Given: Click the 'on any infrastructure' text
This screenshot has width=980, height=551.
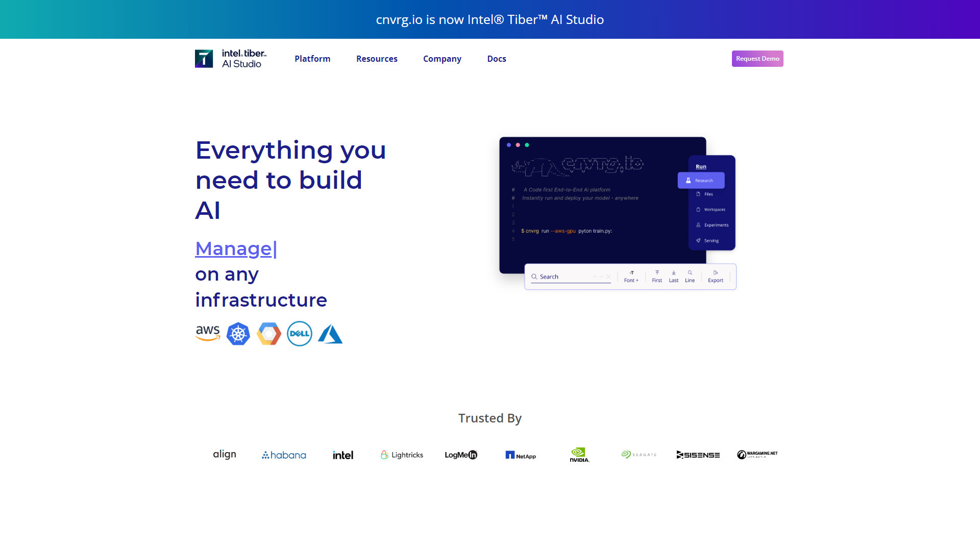Looking at the screenshot, I should tap(261, 287).
